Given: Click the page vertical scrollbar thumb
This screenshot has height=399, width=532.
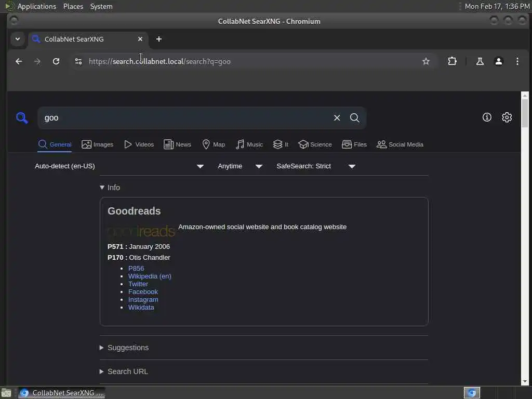Looking at the screenshot, I should [x=525, y=113].
